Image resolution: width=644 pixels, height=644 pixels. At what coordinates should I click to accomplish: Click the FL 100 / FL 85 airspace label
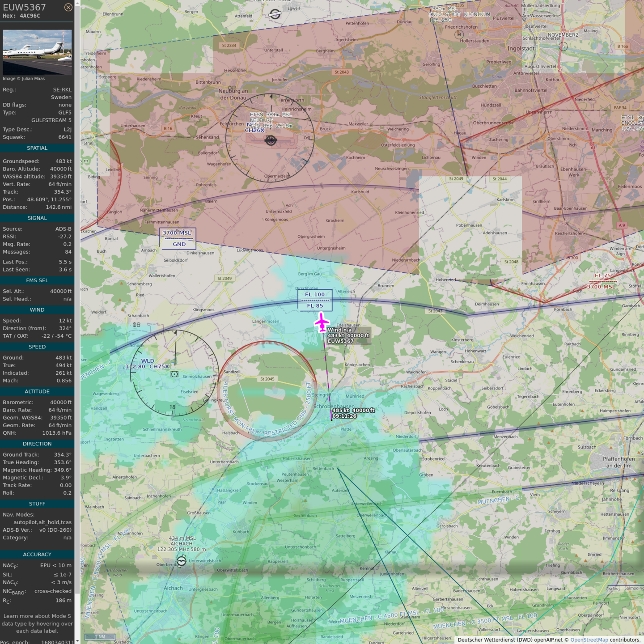[315, 300]
